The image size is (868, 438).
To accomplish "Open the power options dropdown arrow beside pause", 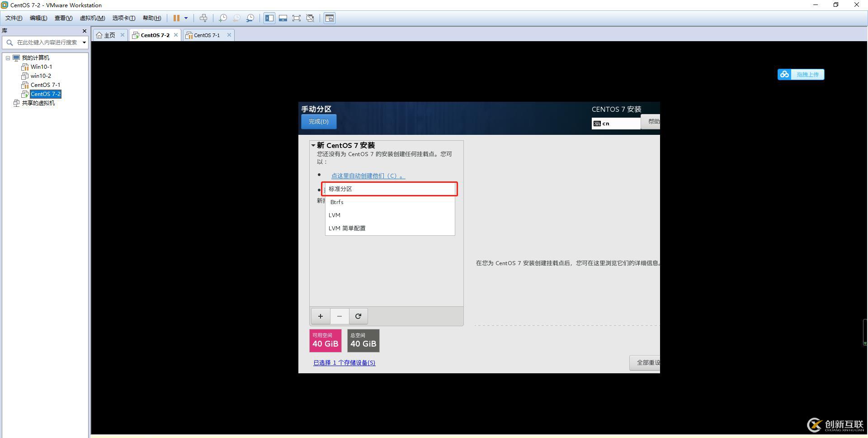I will 186,18.
